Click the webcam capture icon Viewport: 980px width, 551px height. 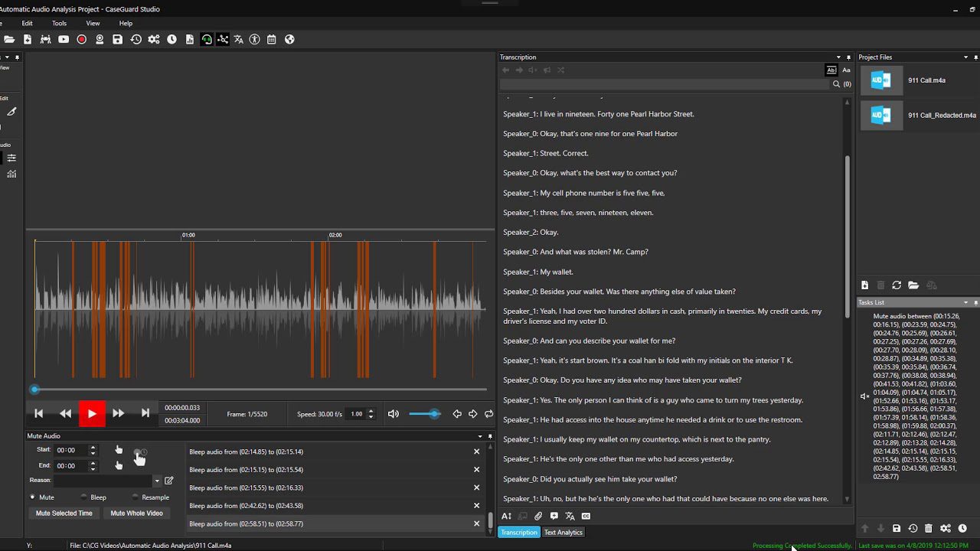[x=100, y=40]
